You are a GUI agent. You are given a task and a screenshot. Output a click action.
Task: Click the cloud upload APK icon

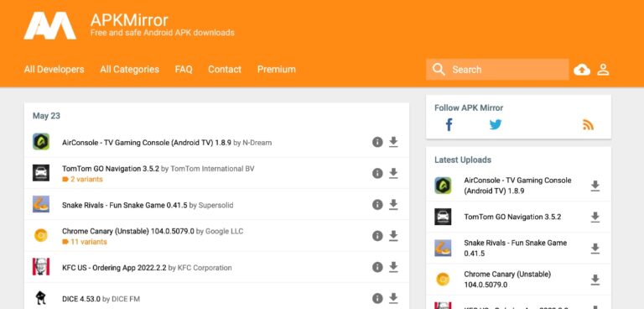point(582,70)
